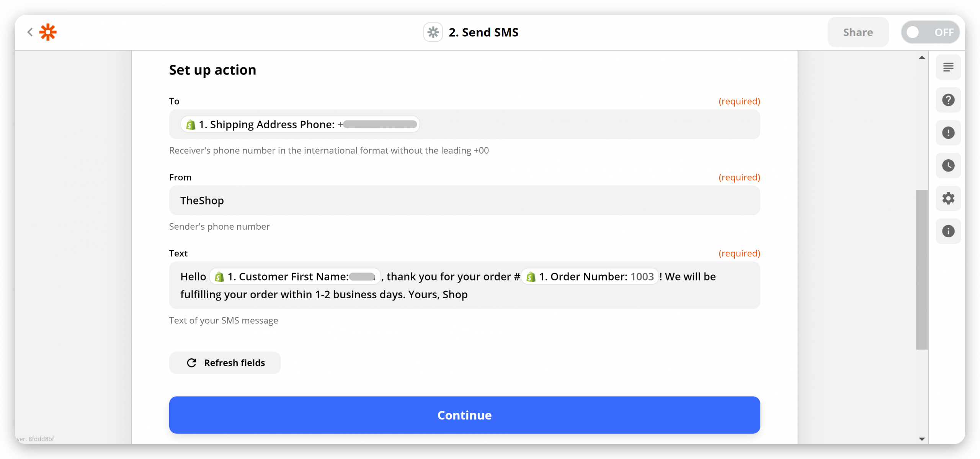Viewport: 980px width, 459px height.
Task: Select the Order Number 1003 pill
Action: click(x=590, y=276)
